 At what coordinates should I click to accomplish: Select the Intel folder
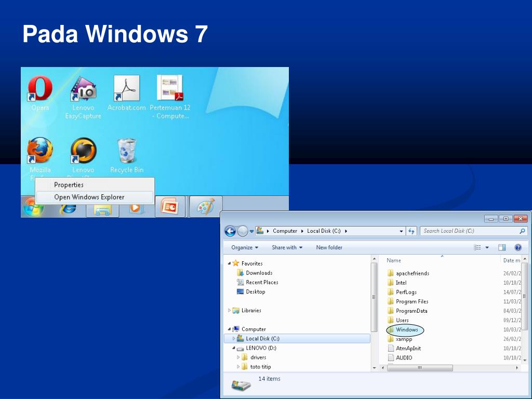[x=401, y=283]
